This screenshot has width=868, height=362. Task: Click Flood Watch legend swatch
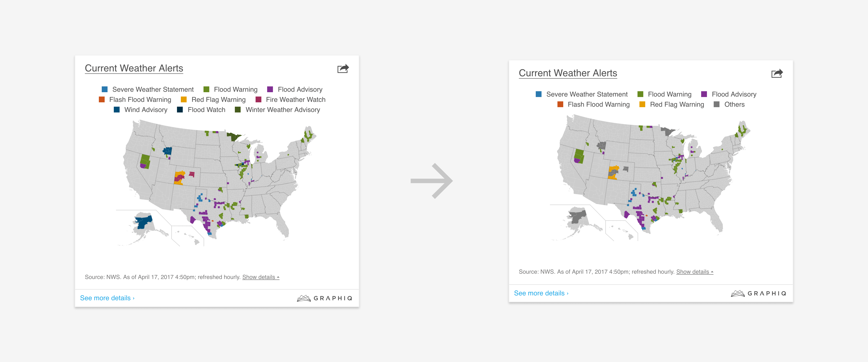[180, 110]
